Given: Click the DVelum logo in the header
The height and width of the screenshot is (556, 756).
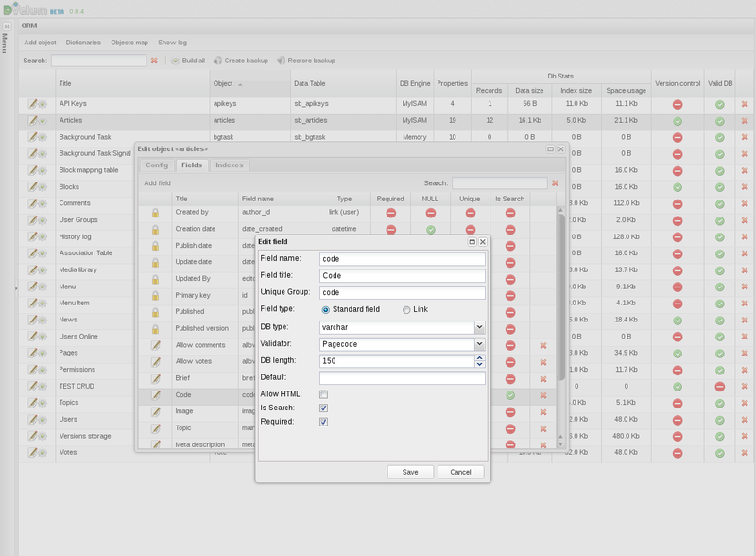Looking at the screenshot, I should point(33,8).
